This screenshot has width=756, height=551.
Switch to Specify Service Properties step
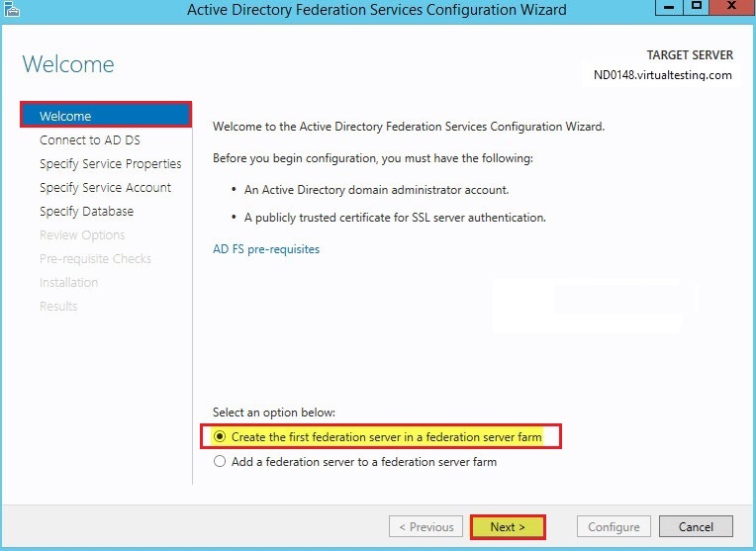111,164
